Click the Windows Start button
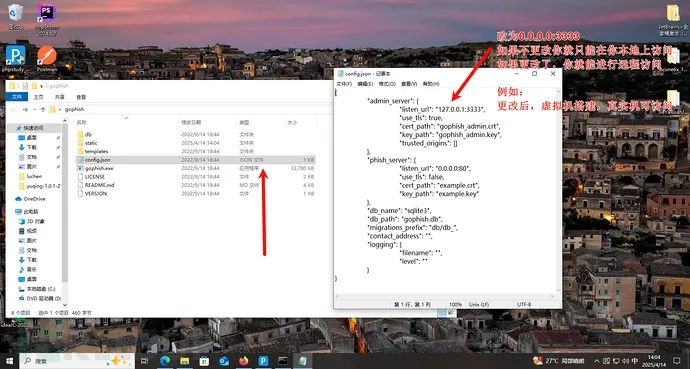The width and height of the screenshot is (690, 369). point(9,361)
